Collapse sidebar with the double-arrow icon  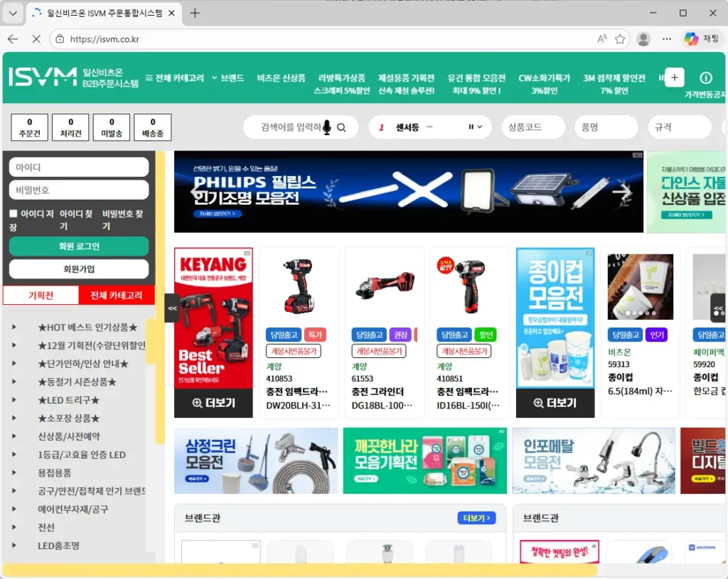click(x=172, y=308)
